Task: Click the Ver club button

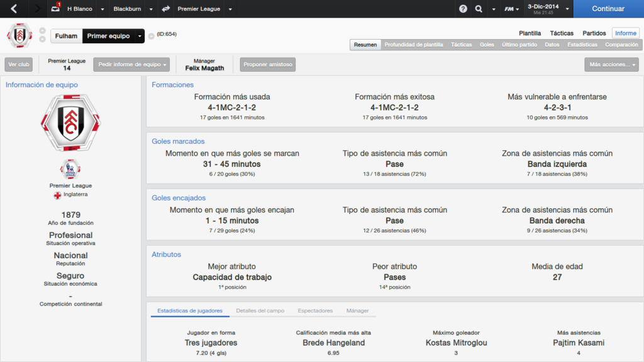Action: [19, 65]
